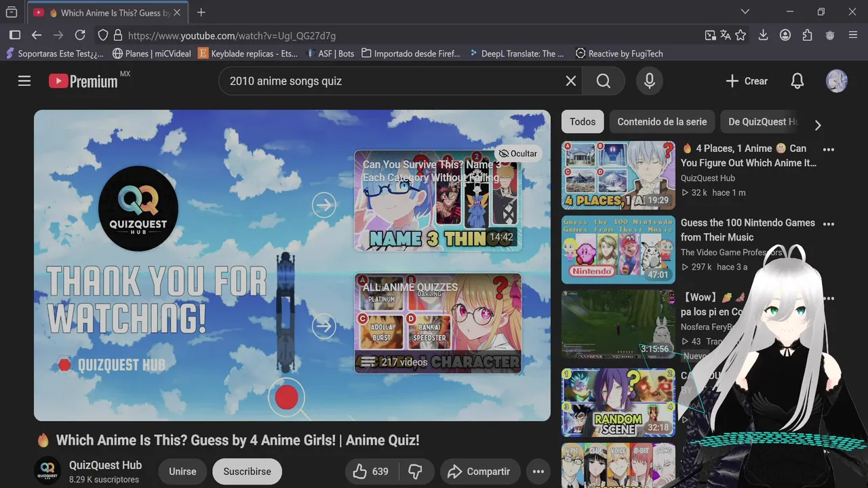
Task: Open the YouTube guide hamburger menu
Action: 24,81
